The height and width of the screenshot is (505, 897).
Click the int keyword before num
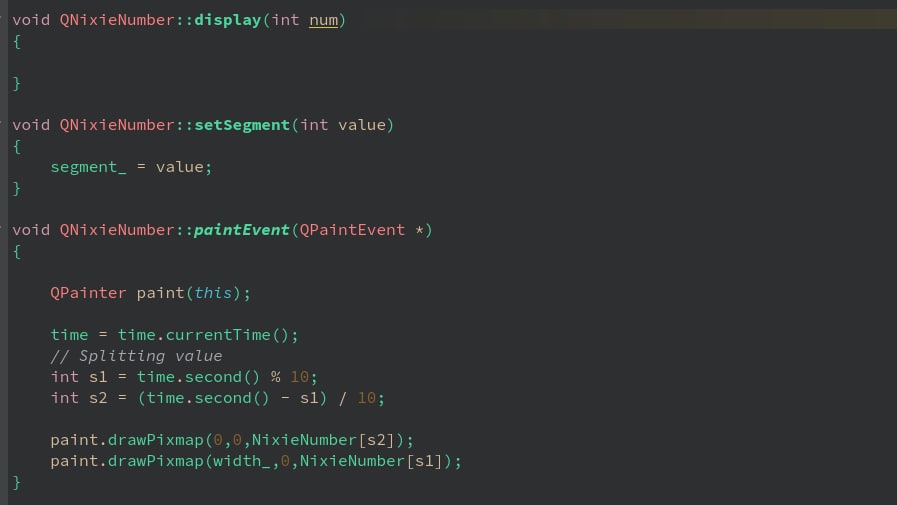(285, 20)
